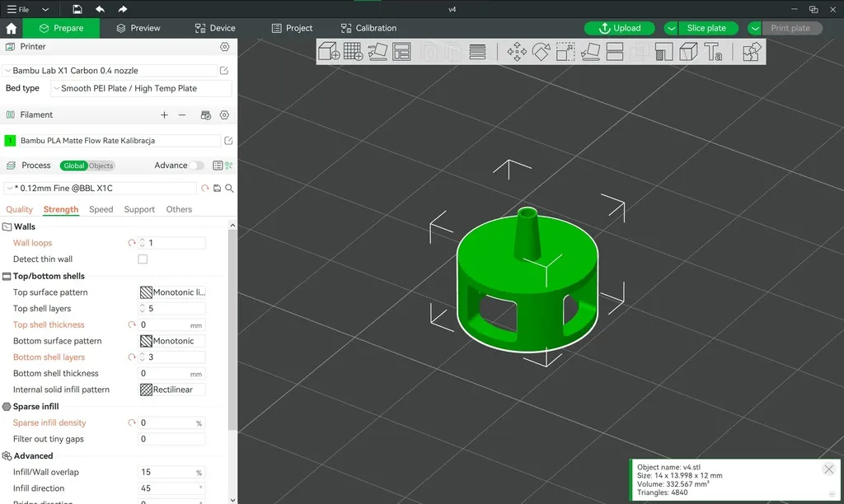Toggle the Advance mode switch
844x504 pixels.
coord(196,166)
